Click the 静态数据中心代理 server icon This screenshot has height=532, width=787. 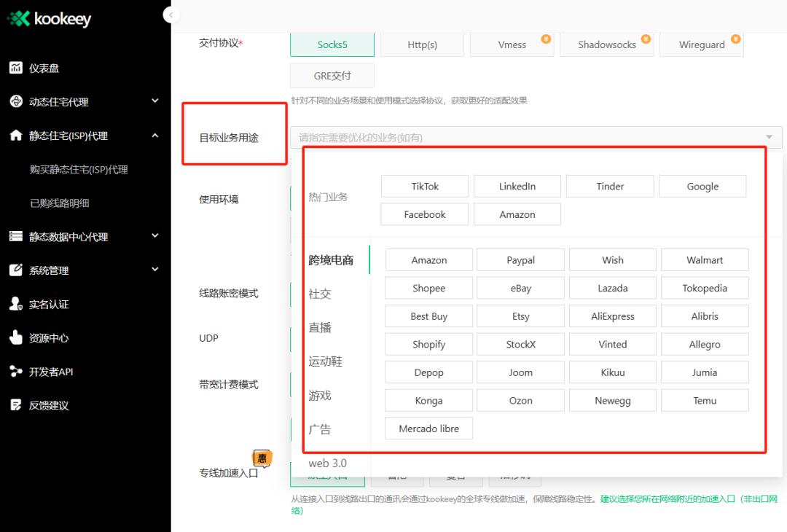point(15,236)
